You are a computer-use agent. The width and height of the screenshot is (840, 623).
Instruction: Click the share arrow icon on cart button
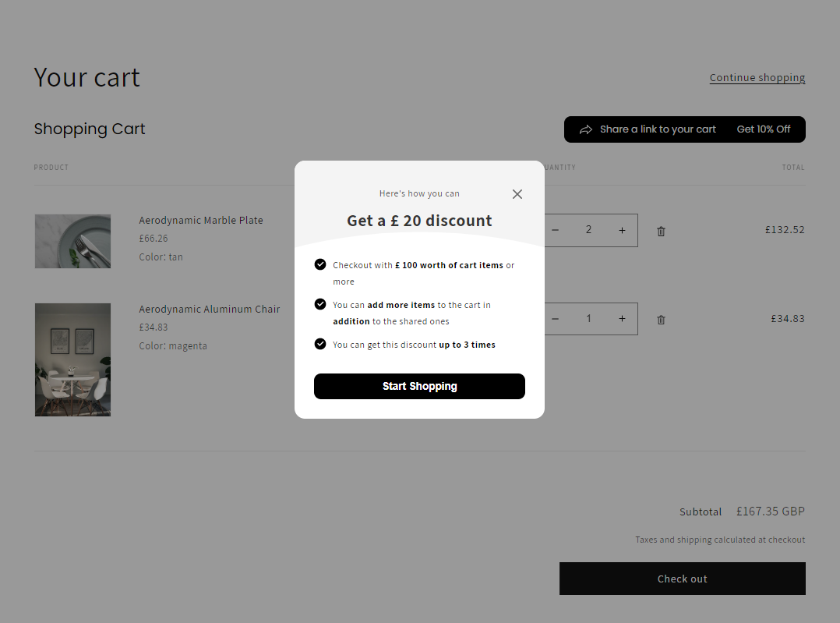tap(588, 129)
